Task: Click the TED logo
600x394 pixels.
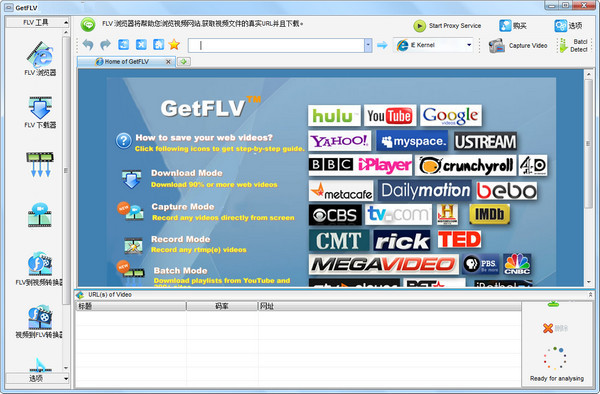Action: click(x=459, y=239)
